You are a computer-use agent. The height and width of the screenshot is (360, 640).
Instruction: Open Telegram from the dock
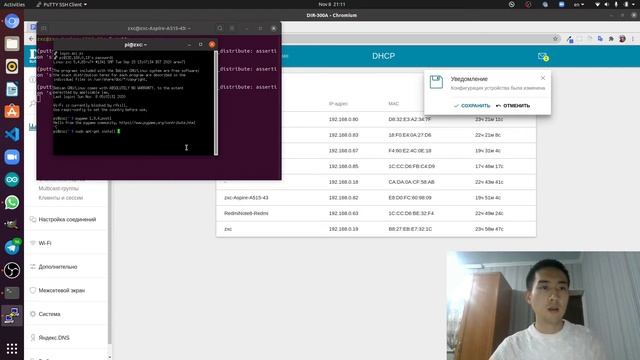[x=12, y=247]
